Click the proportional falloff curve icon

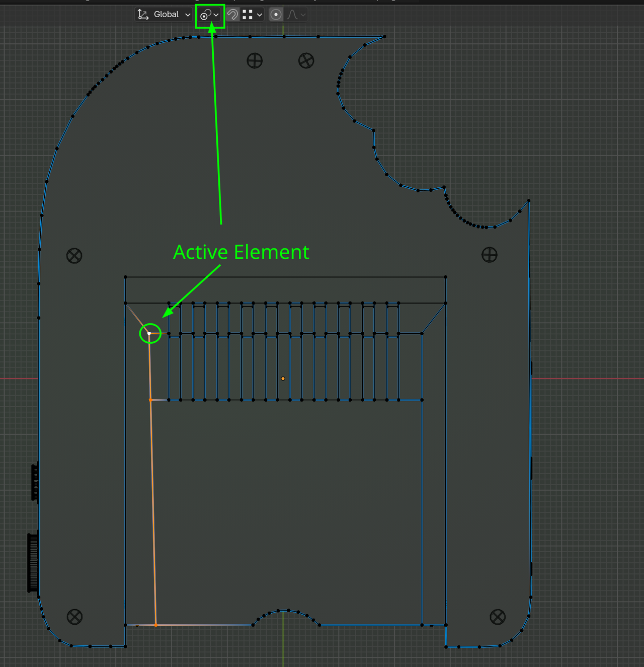click(291, 14)
